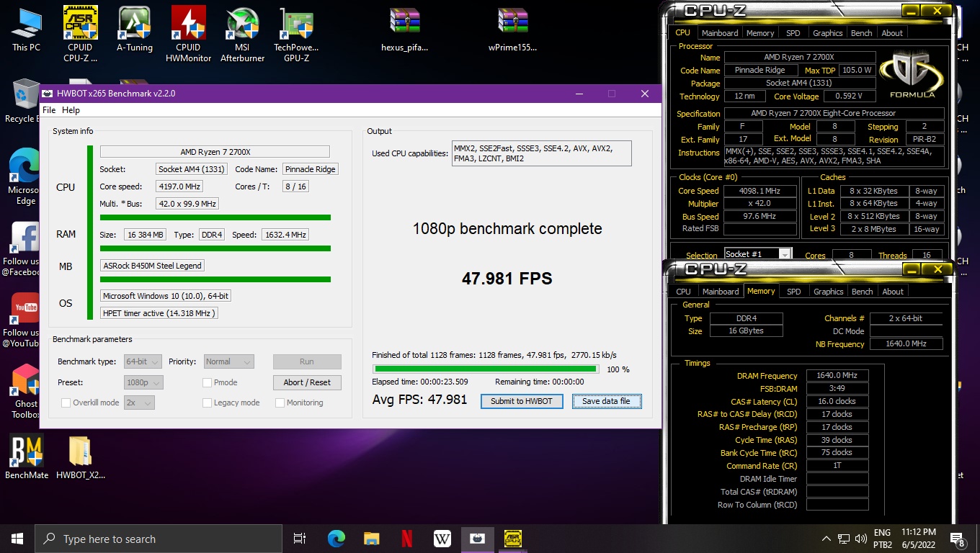Open BenchMate desktop shortcut
980x553 pixels.
[27, 457]
